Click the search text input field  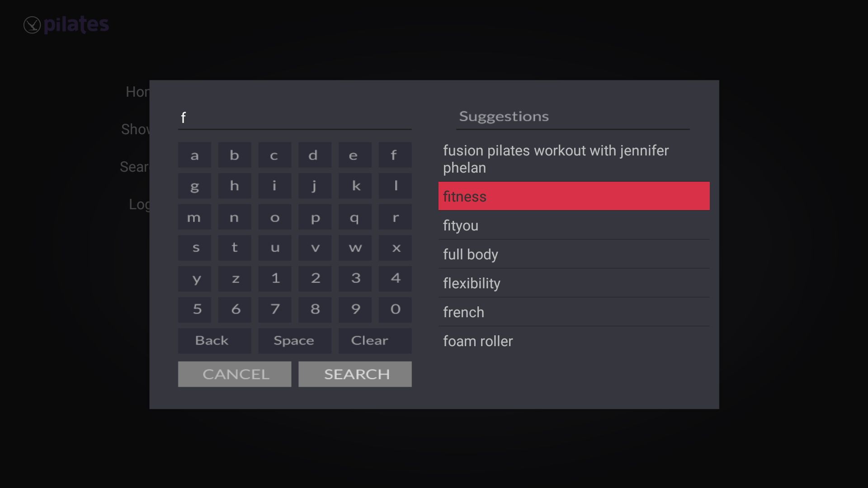294,118
